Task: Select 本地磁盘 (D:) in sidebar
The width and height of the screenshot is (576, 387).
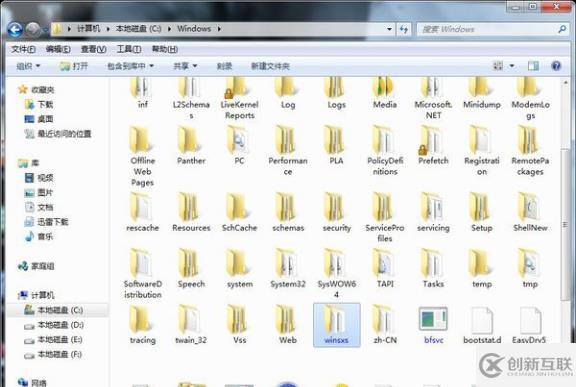Action: point(54,325)
